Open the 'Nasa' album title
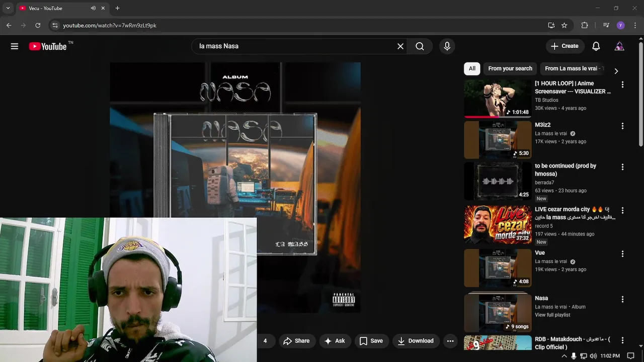644x362 pixels. tap(541, 298)
